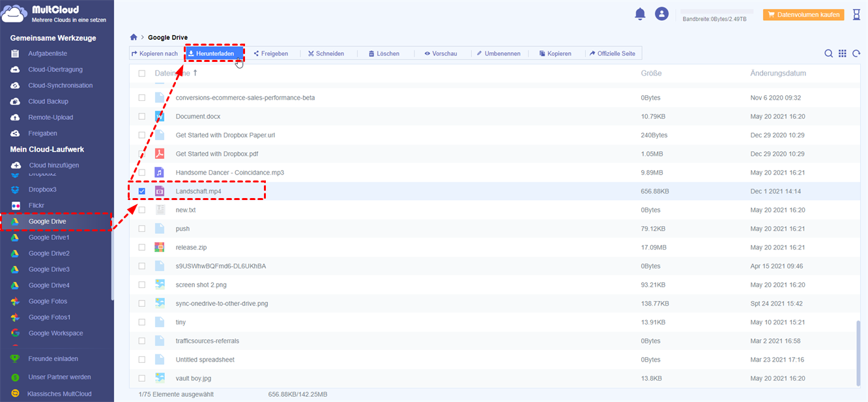This screenshot has height=402, width=868.
Task: Click Offizielle Seite in the toolbar
Action: tap(613, 53)
